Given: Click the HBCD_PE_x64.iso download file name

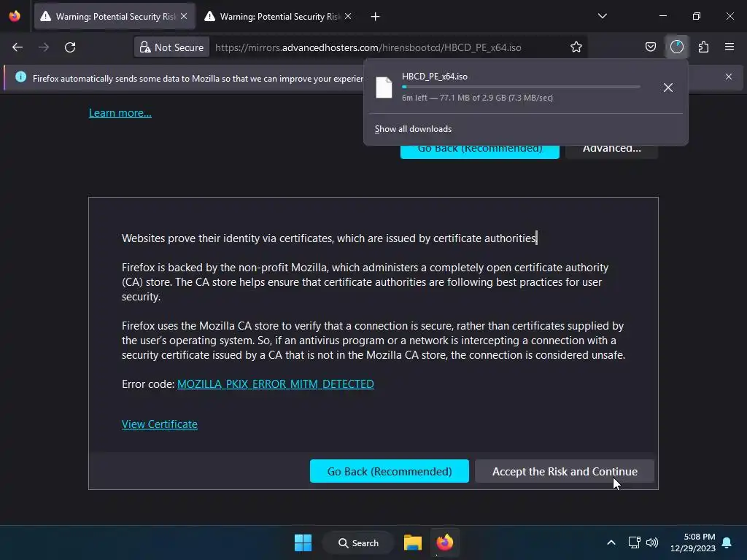Looking at the screenshot, I should click(435, 77).
